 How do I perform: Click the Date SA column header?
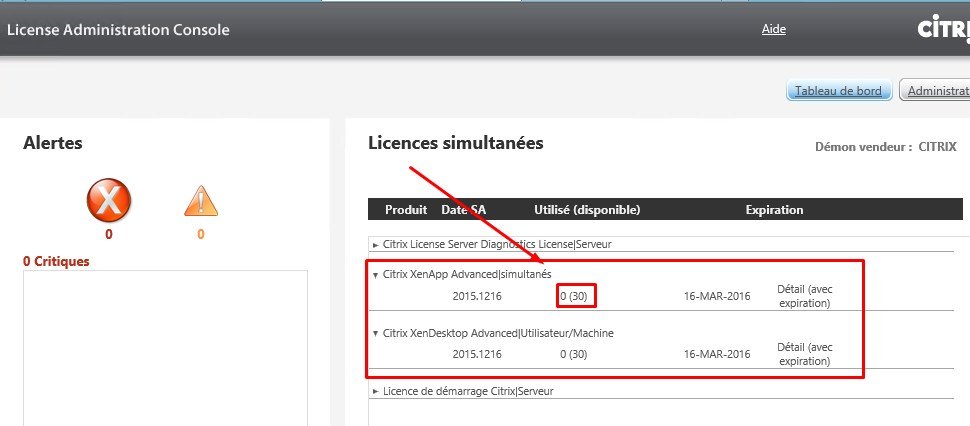tap(463, 210)
